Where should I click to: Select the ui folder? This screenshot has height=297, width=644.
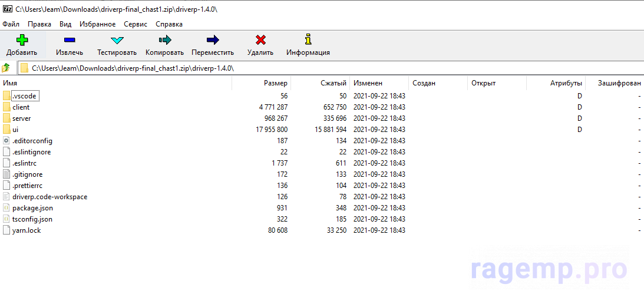click(x=15, y=130)
